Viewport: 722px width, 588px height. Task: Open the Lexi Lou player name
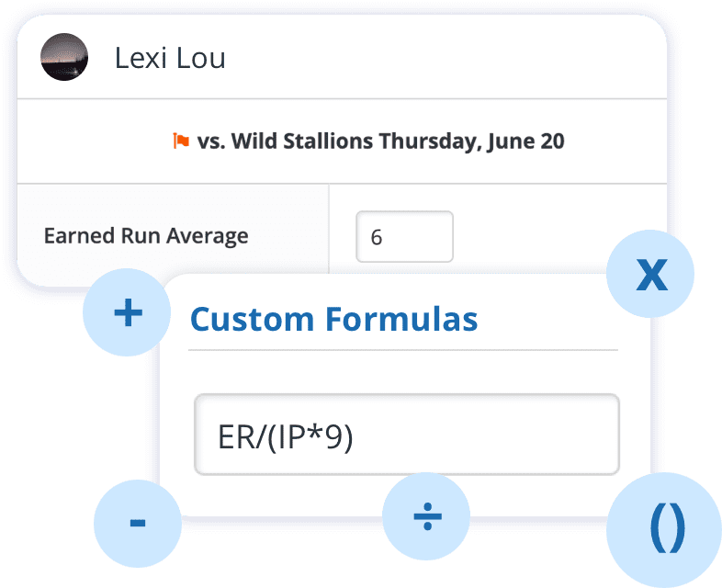pos(170,58)
